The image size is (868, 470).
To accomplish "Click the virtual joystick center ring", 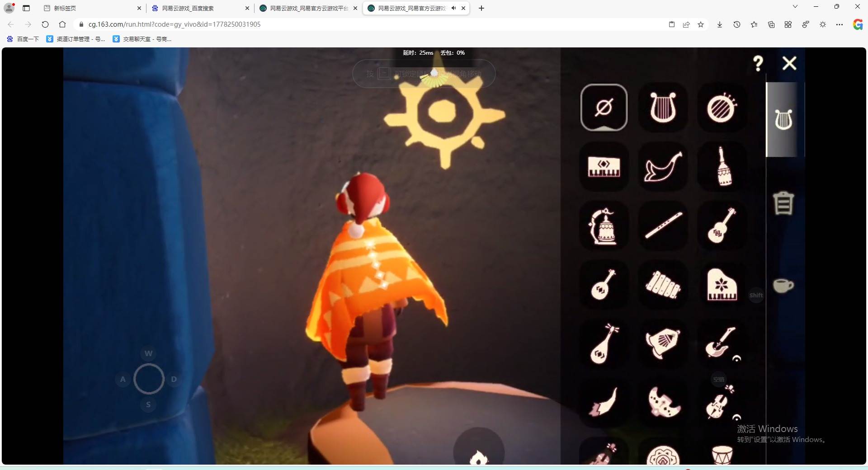I will tap(149, 379).
